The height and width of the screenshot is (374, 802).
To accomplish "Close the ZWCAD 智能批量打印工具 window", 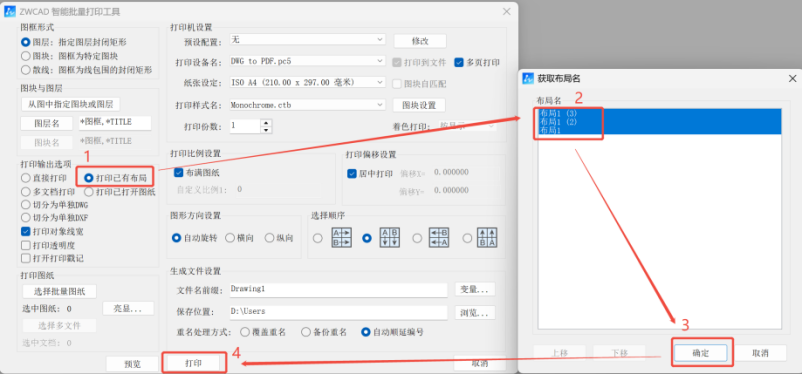I will pyautogui.click(x=506, y=11).
